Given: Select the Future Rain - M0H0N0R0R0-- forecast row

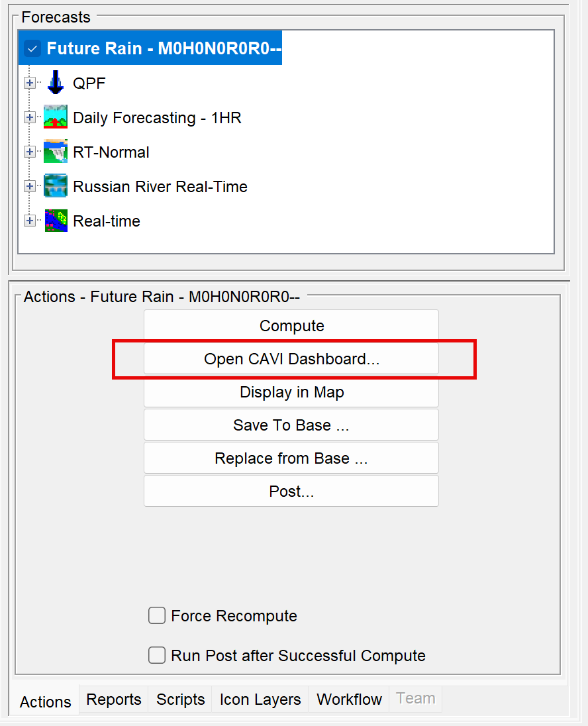Looking at the screenshot, I should click(x=150, y=48).
